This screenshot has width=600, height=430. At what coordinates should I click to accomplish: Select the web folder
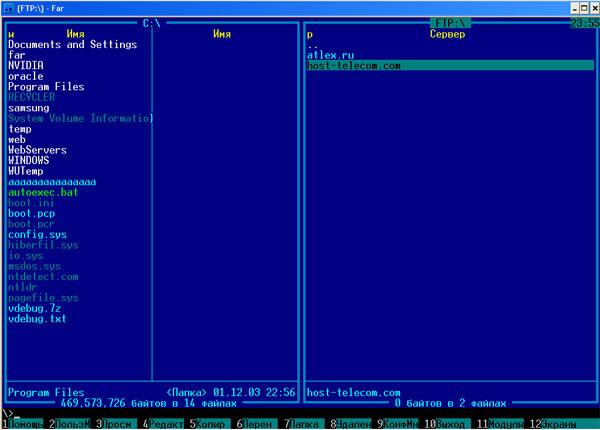coord(16,140)
